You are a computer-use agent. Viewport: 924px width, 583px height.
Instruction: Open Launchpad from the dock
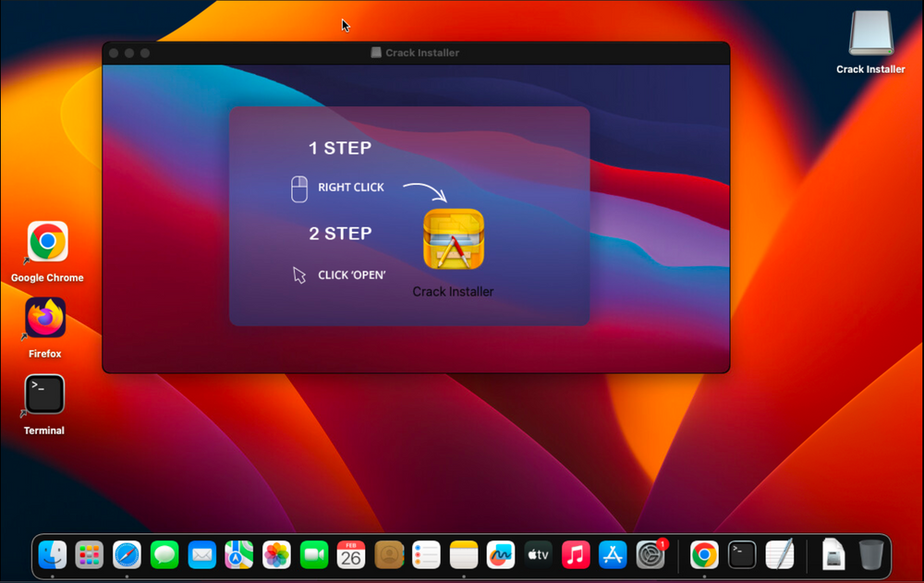(90, 554)
